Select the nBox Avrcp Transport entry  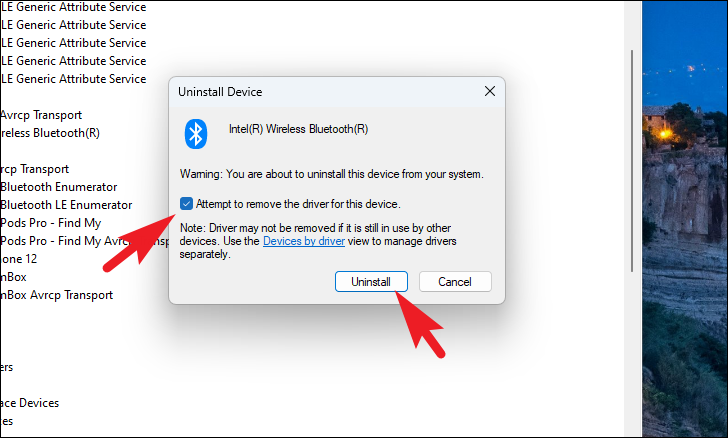click(56, 295)
